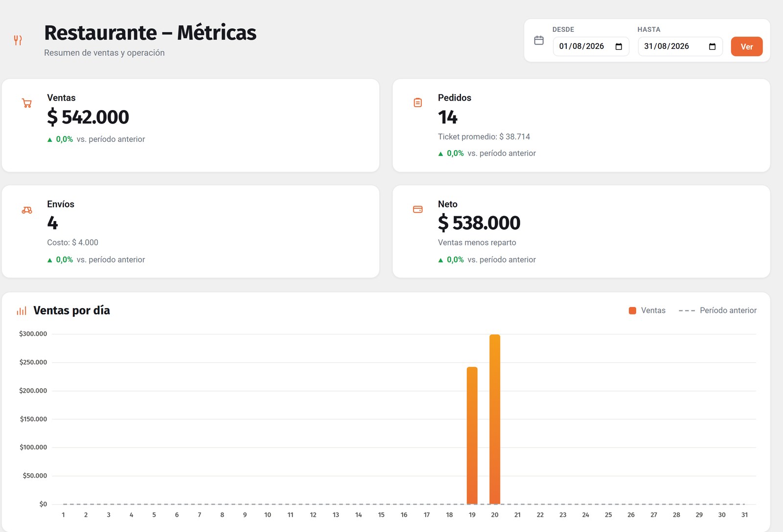
Task: Click the calendar icon beside DESDE
Action: pos(539,40)
